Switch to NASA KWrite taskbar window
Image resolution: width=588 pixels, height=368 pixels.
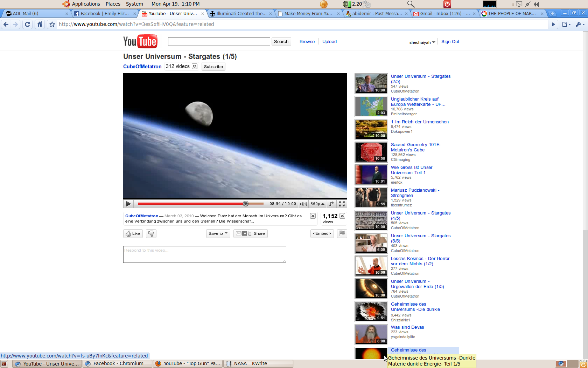[x=258, y=364]
